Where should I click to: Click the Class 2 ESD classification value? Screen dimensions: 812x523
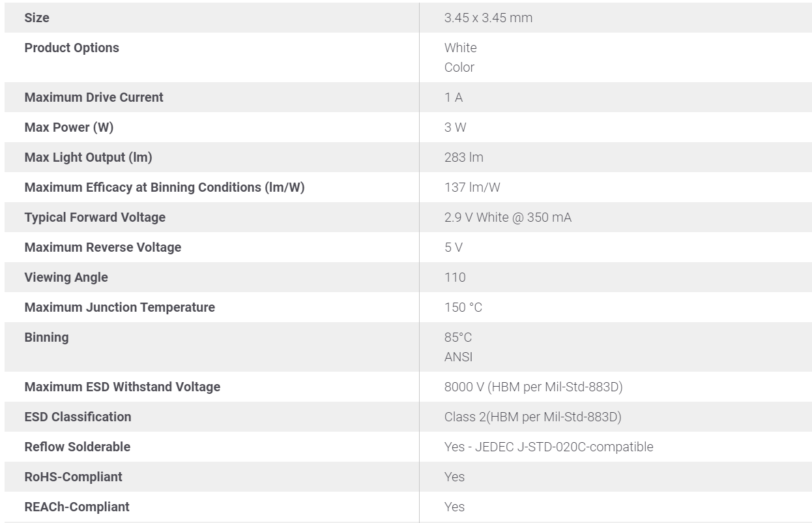[532, 417]
